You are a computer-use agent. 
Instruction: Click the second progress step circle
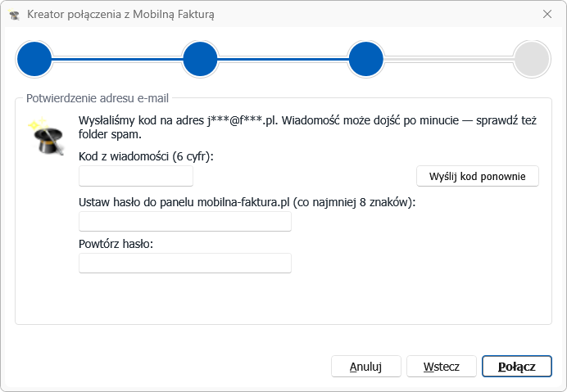click(x=200, y=59)
